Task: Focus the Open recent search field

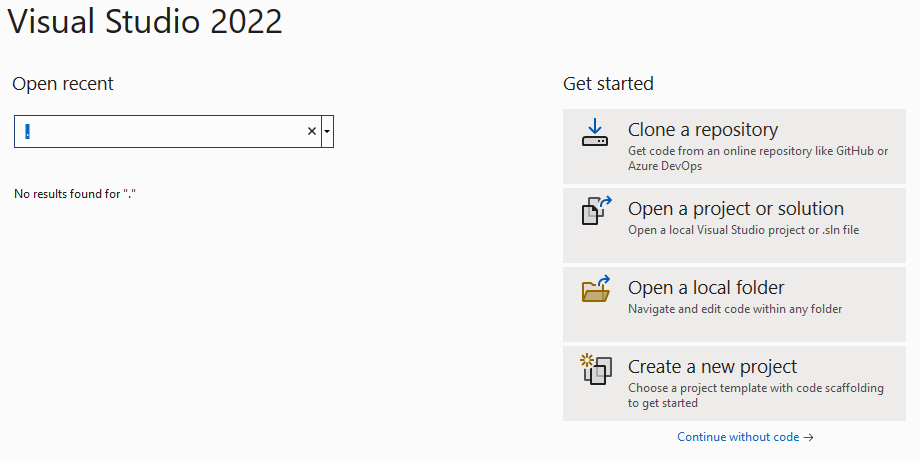Action: [160, 131]
